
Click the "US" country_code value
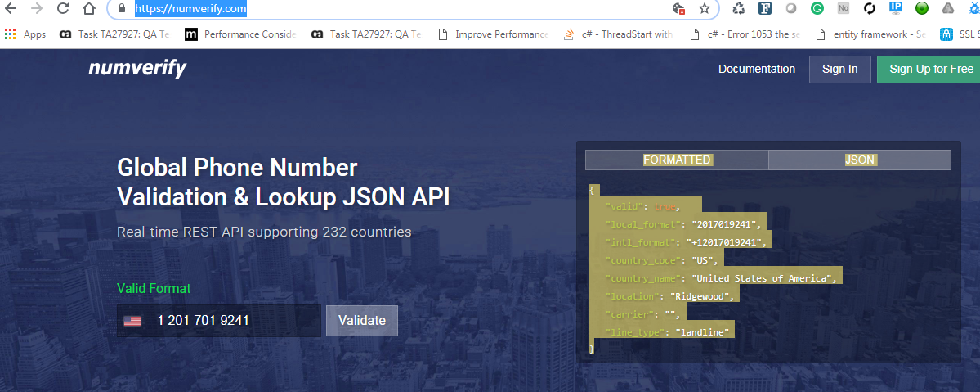[x=702, y=260]
